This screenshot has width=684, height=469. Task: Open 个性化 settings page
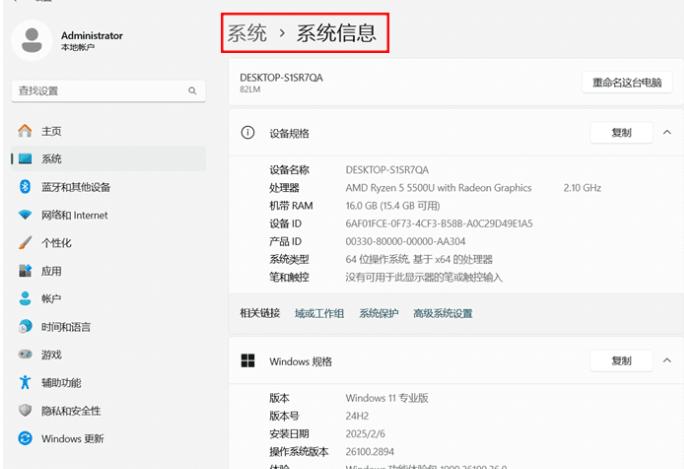point(108,243)
